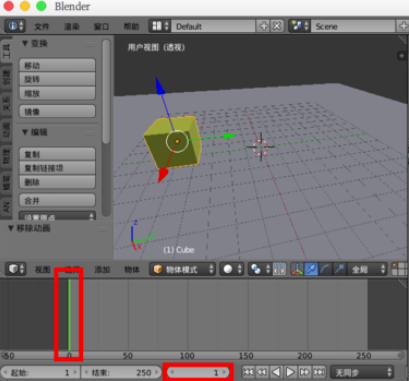Add a new screen layout next to Default
Image resolution: width=409 pixels, height=381 pixels.
click(264, 26)
